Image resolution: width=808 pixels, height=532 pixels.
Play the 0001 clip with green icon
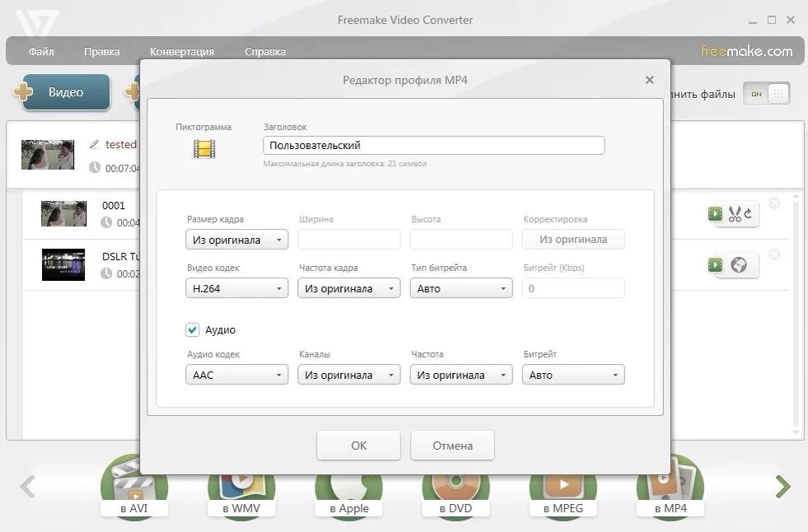(715, 213)
